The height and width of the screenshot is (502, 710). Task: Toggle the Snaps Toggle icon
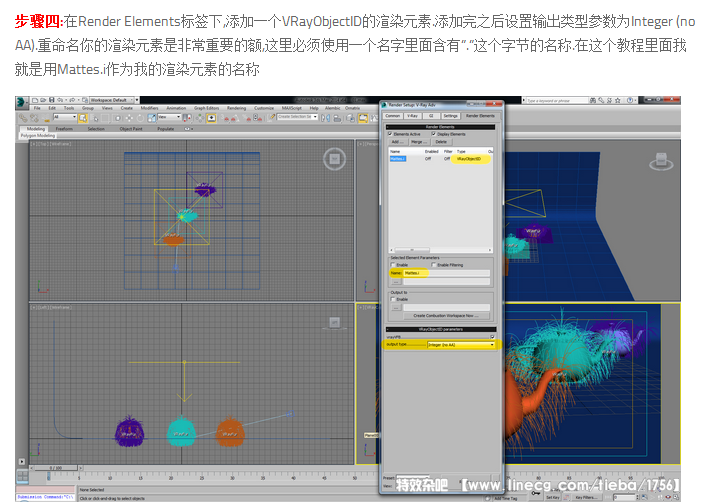225,118
